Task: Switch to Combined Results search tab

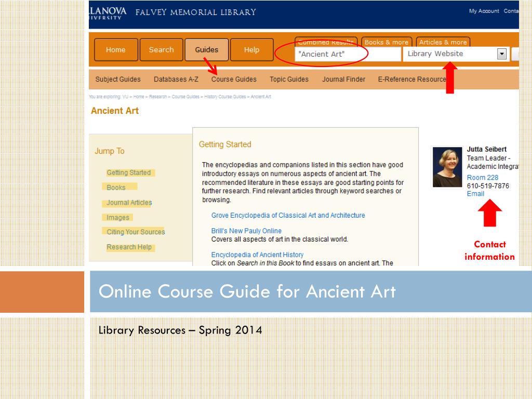Action: [x=326, y=42]
